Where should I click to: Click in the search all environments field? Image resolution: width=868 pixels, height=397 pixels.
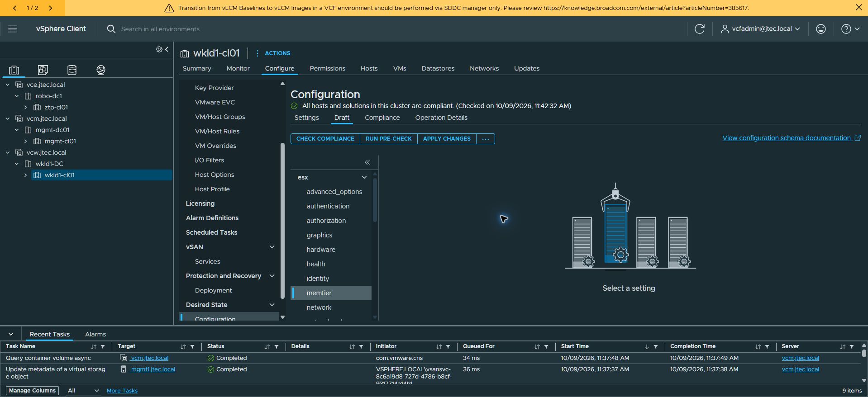click(x=160, y=29)
